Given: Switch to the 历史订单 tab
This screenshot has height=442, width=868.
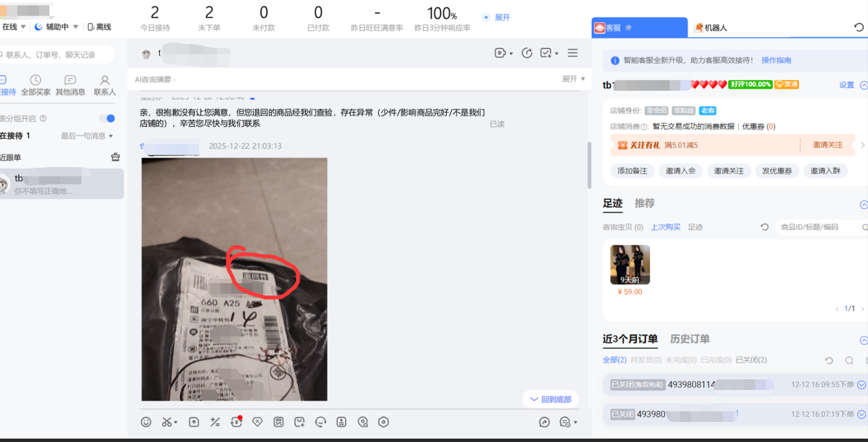Looking at the screenshot, I should tap(689, 339).
